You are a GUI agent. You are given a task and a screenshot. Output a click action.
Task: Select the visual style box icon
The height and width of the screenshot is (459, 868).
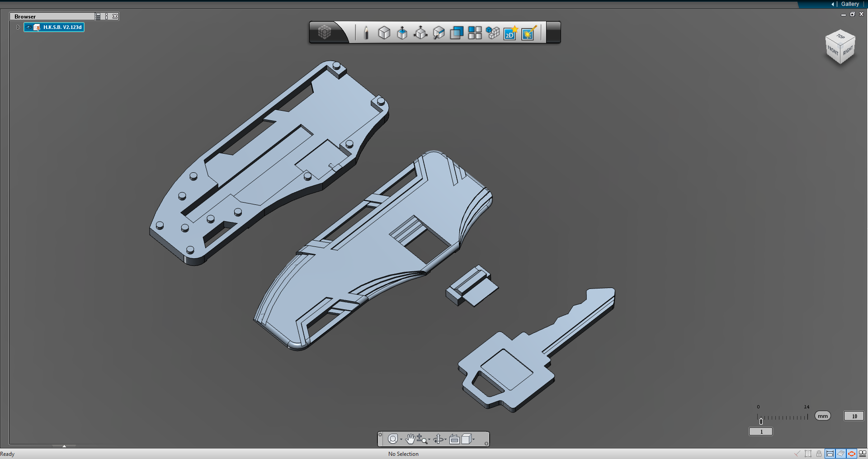tap(466, 439)
